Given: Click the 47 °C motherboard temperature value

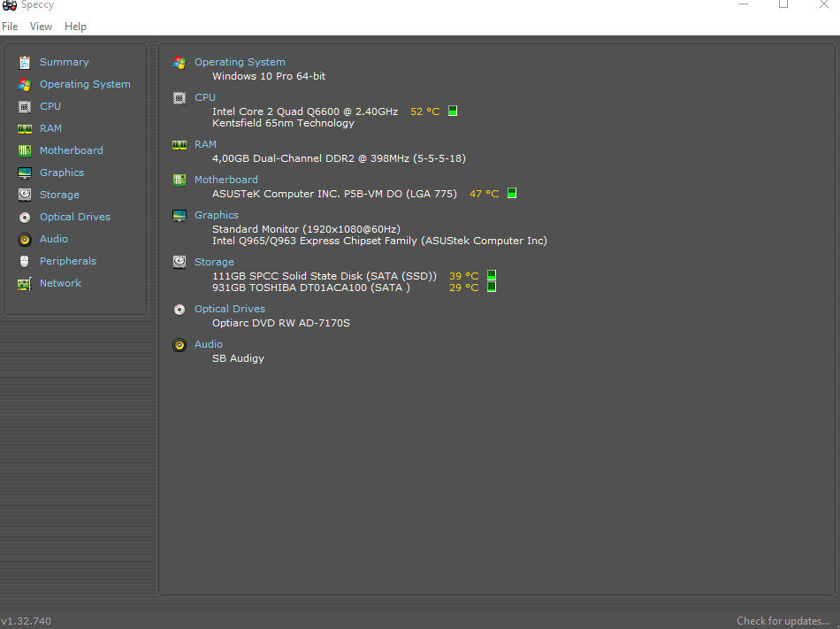Looking at the screenshot, I should pos(485,194).
